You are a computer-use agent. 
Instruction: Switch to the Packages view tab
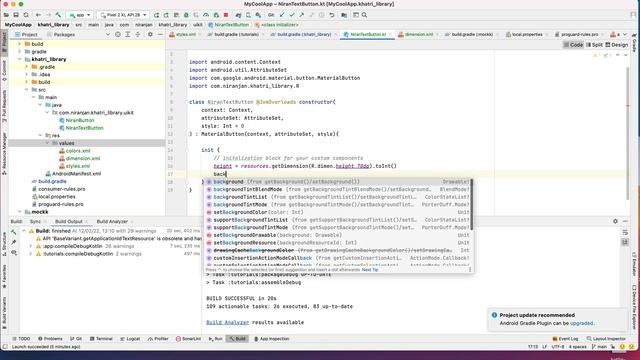coord(61,35)
